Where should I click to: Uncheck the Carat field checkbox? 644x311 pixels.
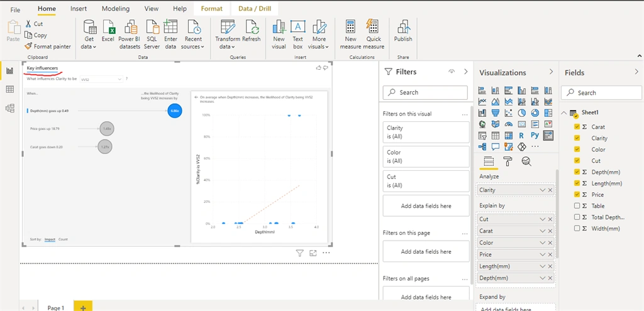[x=577, y=127]
